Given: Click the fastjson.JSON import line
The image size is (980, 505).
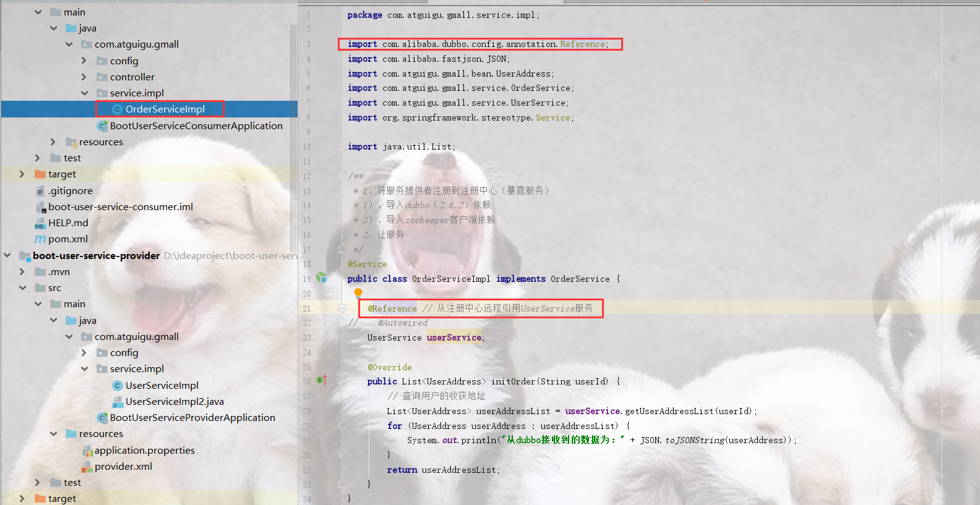Looking at the screenshot, I should point(428,59).
